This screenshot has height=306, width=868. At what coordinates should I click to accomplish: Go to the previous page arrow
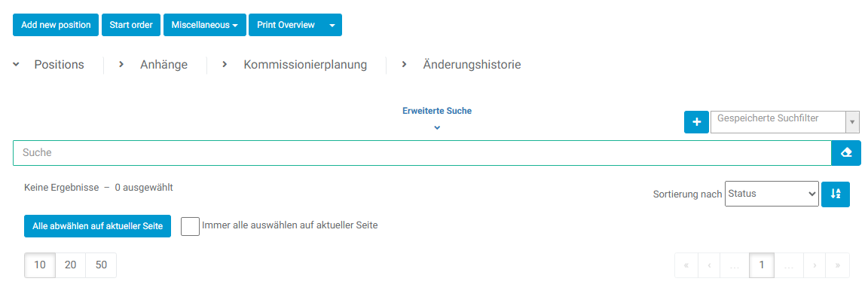click(709, 265)
